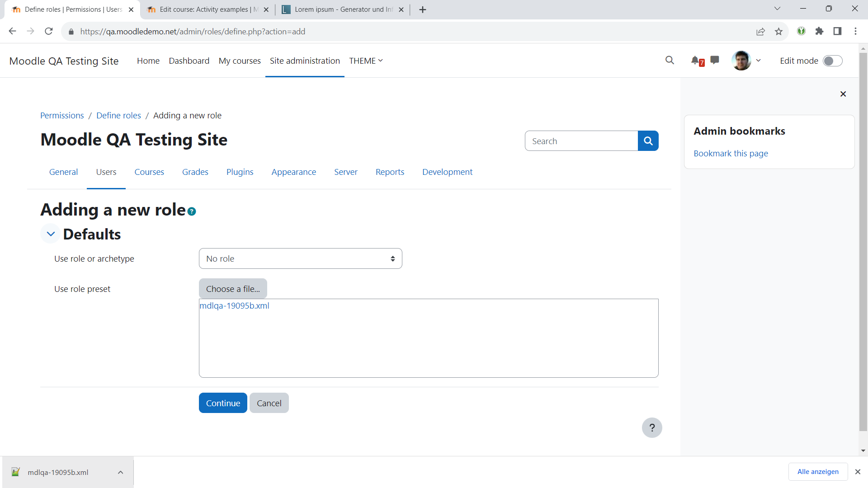Click the site lock icon in address bar
868x488 pixels.
tap(71, 32)
